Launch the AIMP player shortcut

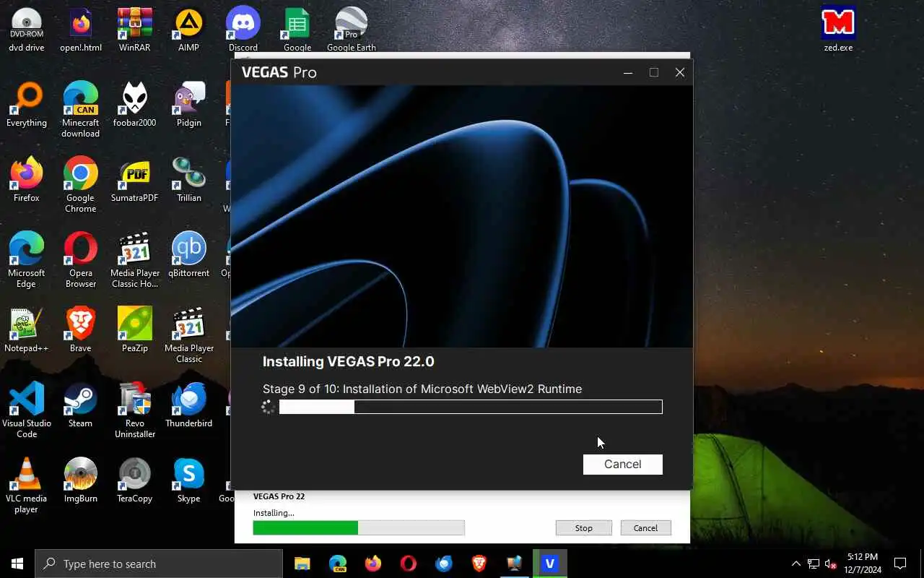[x=189, y=30]
